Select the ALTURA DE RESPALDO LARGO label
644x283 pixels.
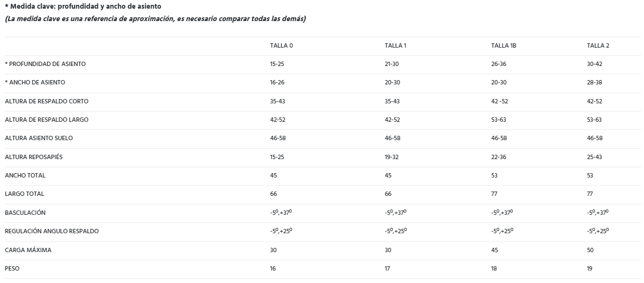coord(47,120)
